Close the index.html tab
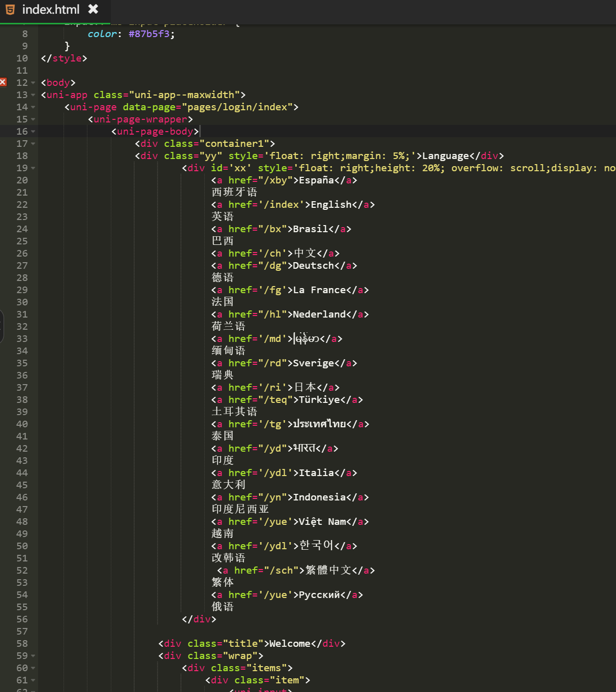616x692 pixels. (93, 9)
